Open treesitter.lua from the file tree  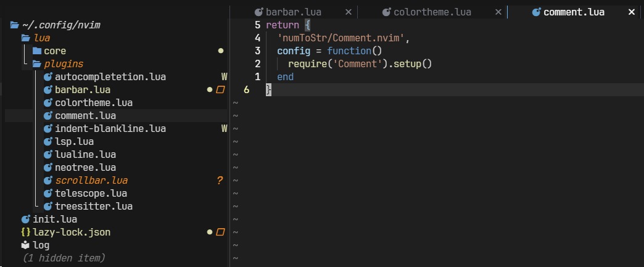click(x=93, y=207)
